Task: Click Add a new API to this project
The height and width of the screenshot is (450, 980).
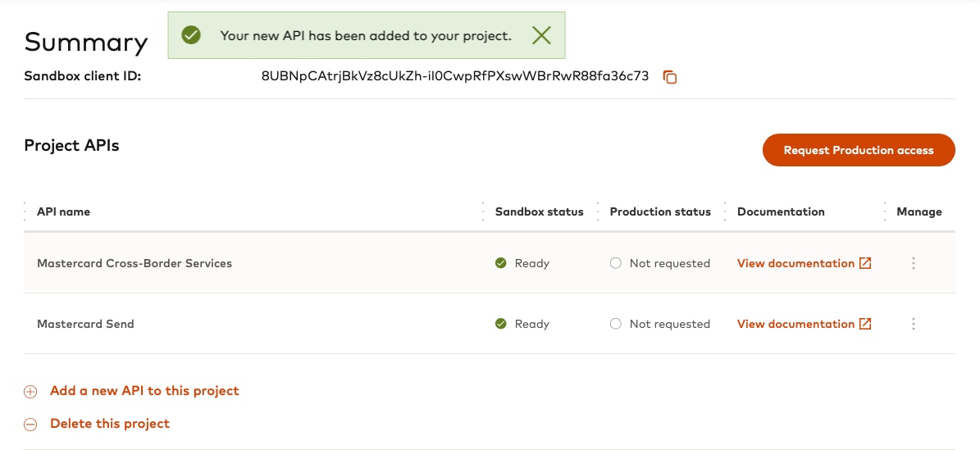Action: (144, 391)
